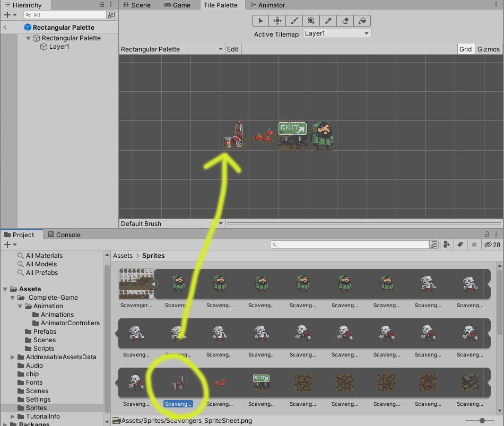This screenshot has width=504, height=426.
Task: Collapse the Animation folder
Action: pyautogui.click(x=20, y=307)
